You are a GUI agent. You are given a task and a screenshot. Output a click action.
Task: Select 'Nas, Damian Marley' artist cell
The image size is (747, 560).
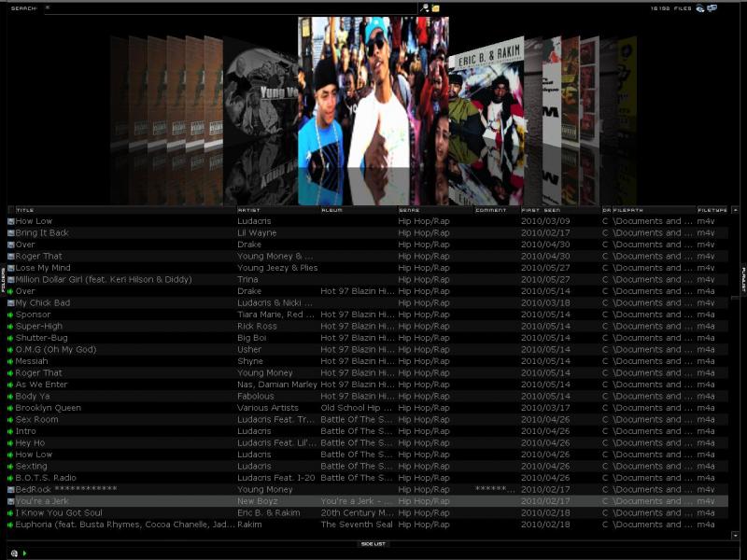coord(276,385)
